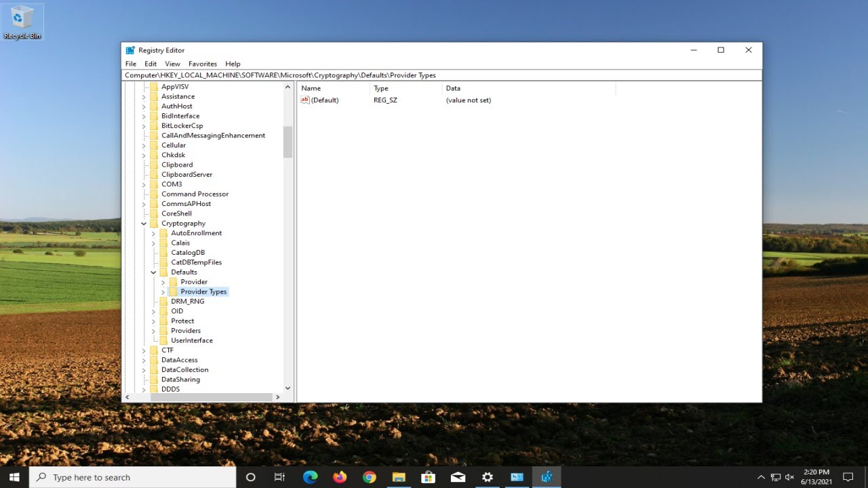Expand the Provider key

(x=163, y=282)
